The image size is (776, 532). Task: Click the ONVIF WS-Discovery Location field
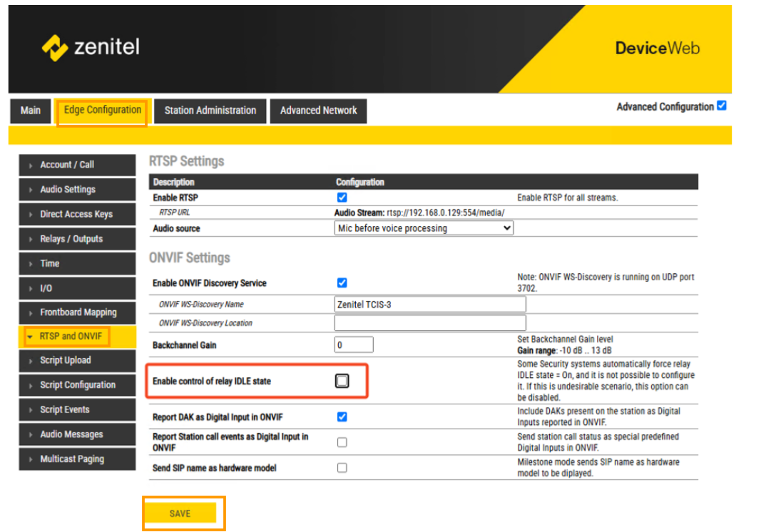430,322
